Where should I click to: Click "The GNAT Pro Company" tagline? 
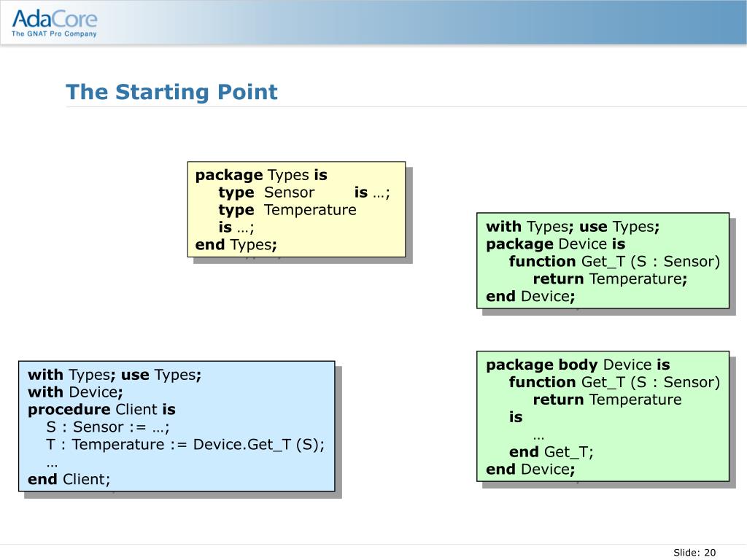[54, 34]
